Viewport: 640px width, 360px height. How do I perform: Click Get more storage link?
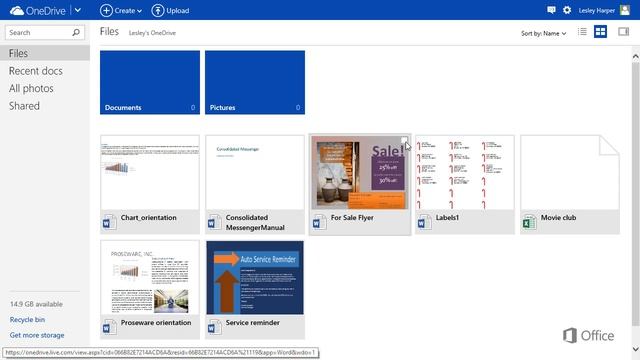coord(37,335)
